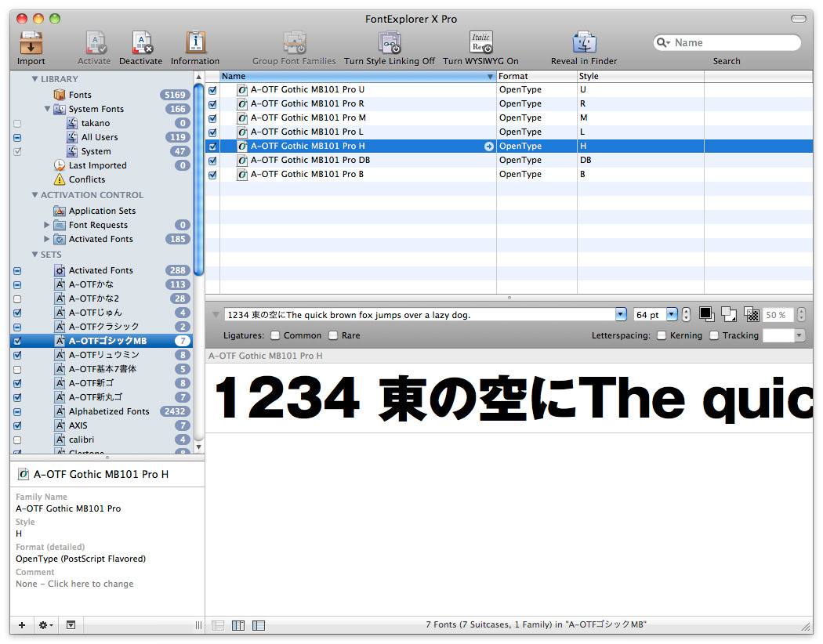This screenshot has width=823, height=644.
Task: Toggle Common ligatures checkbox
Action: pyautogui.click(x=275, y=335)
